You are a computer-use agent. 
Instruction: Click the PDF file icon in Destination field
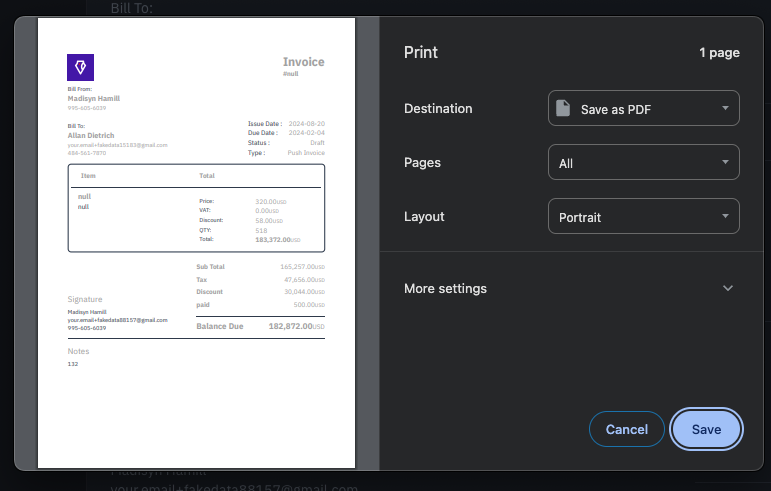[x=564, y=108]
